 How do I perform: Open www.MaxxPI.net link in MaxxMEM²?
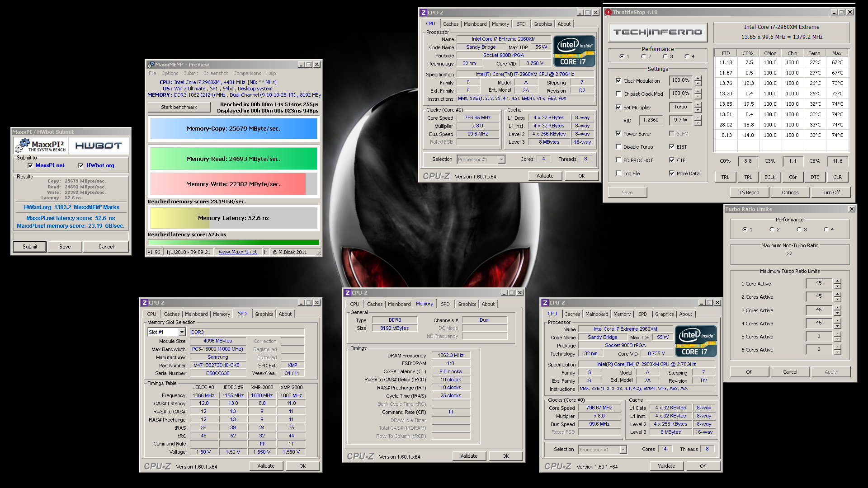[238, 252]
